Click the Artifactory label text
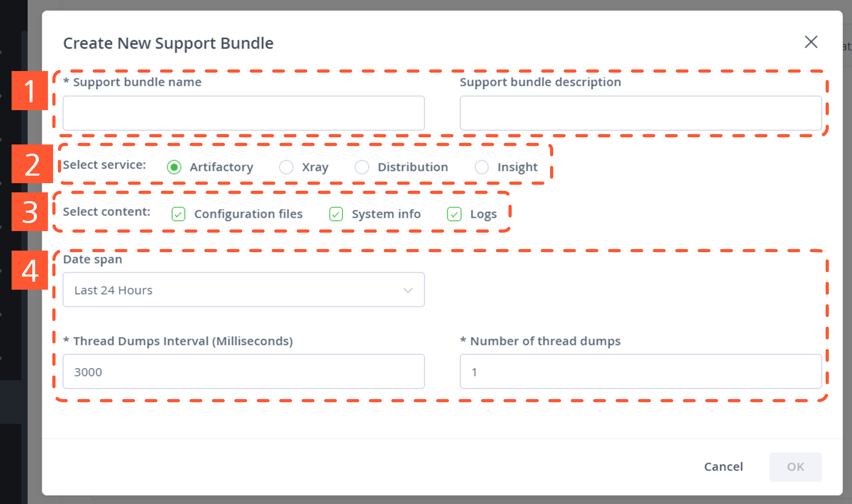This screenshot has width=852, height=504. 221,167
